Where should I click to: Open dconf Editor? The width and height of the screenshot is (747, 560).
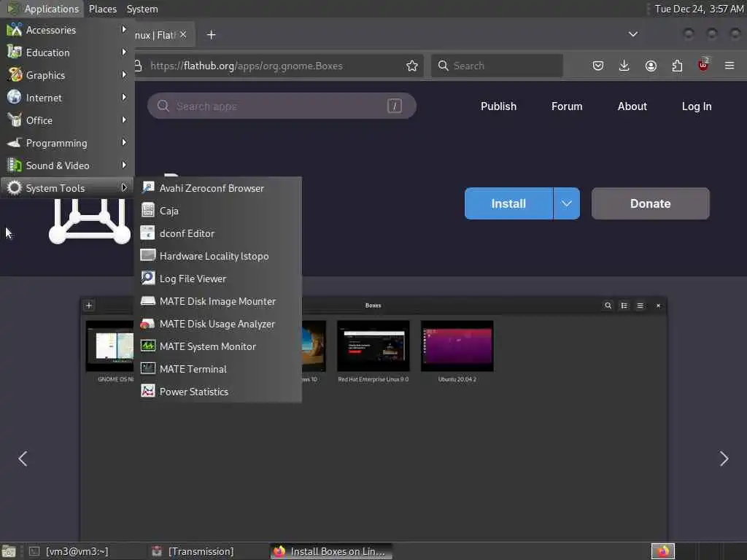pyautogui.click(x=218, y=233)
